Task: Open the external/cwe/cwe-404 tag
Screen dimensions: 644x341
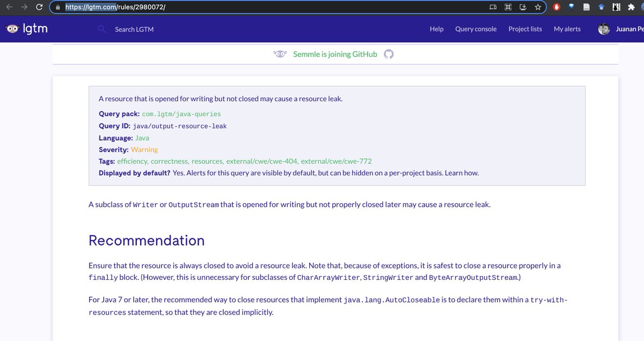Action: tap(262, 161)
